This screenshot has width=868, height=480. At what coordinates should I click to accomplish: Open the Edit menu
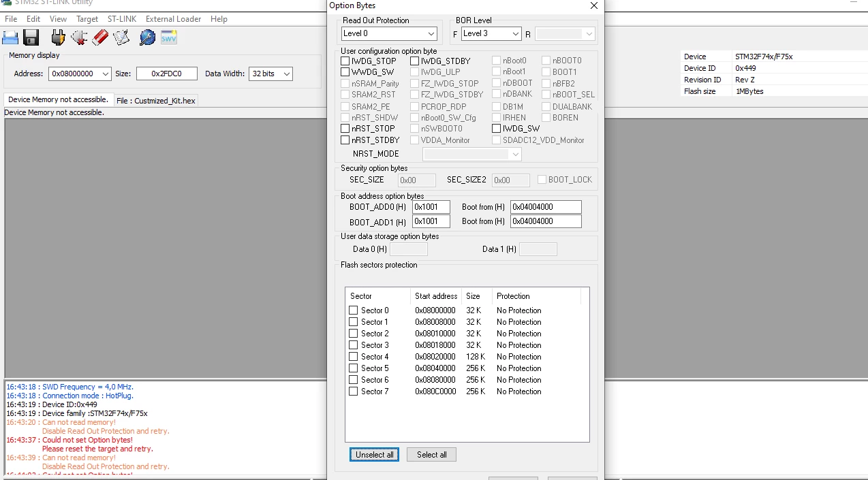33,19
